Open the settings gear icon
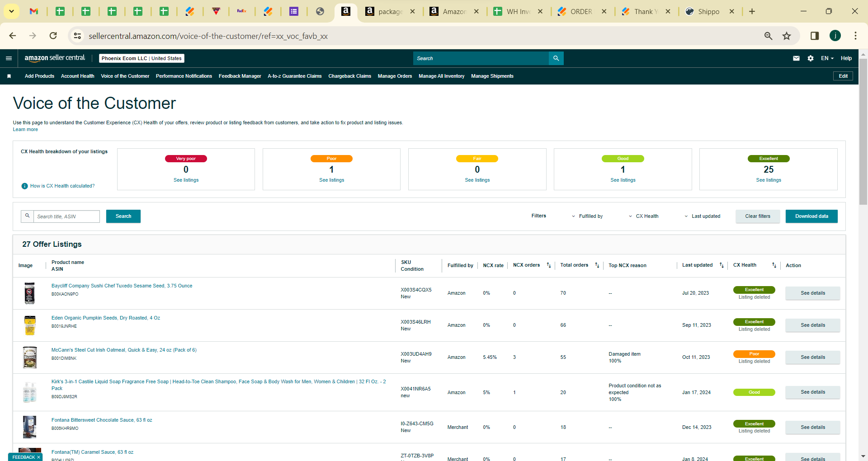868x461 pixels. (x=811, y=58)
